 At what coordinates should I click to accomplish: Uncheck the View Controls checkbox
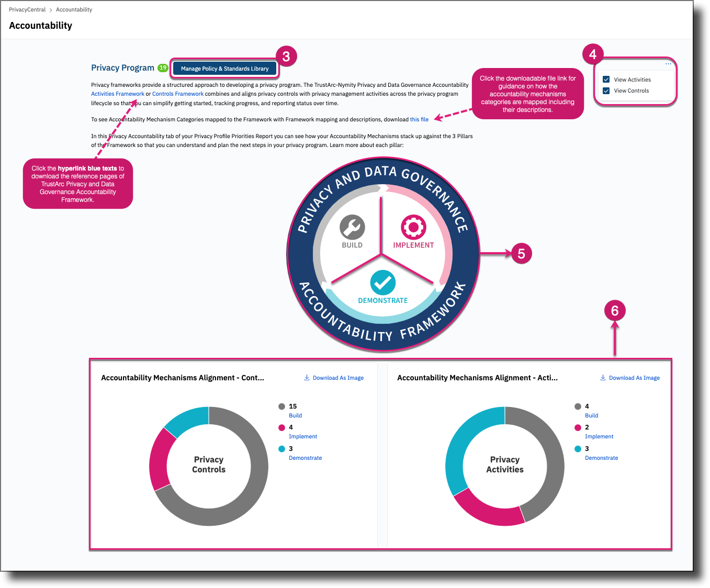(x=606, y=91)
